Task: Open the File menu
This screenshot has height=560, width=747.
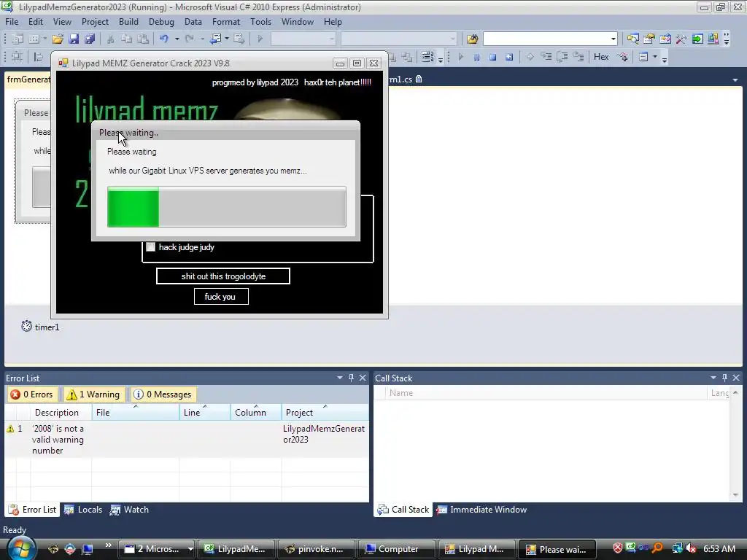Action: (12, 22)
